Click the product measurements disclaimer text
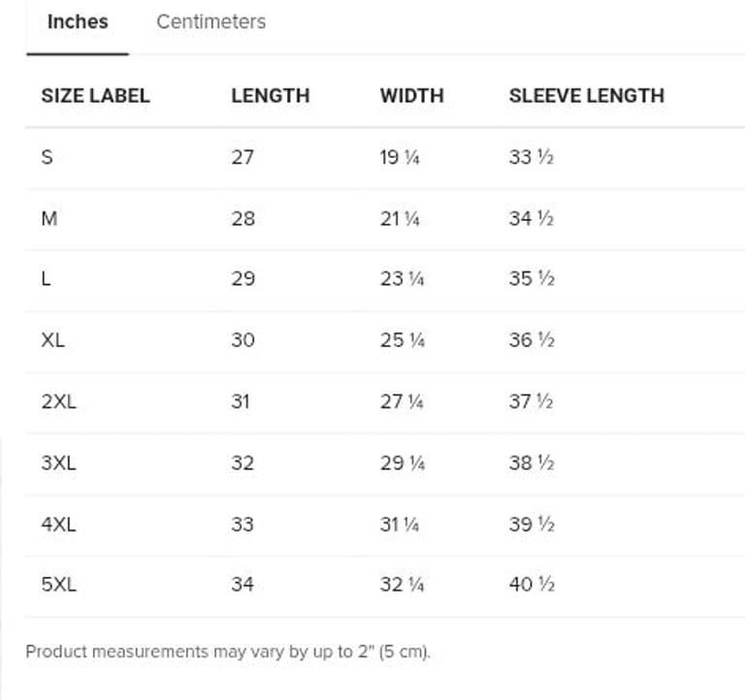Viewport: 745px width, 700px height. [x=227, y=652]
